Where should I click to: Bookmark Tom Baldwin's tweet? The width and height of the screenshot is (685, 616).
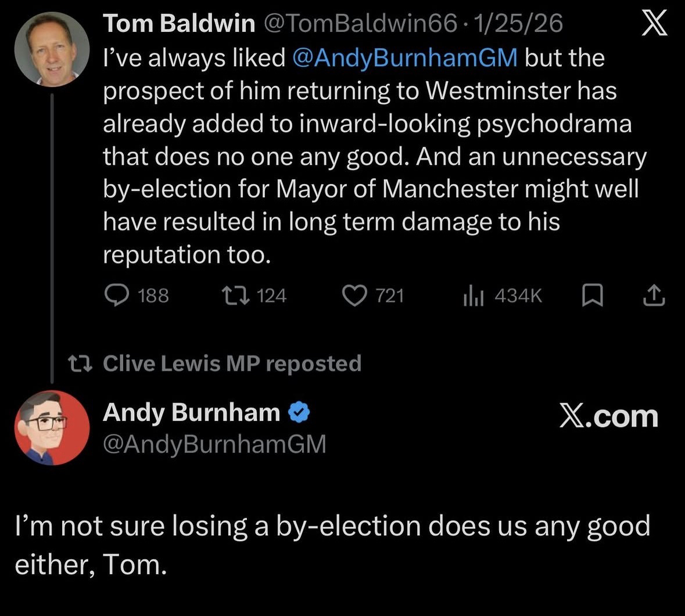(592, 296)
